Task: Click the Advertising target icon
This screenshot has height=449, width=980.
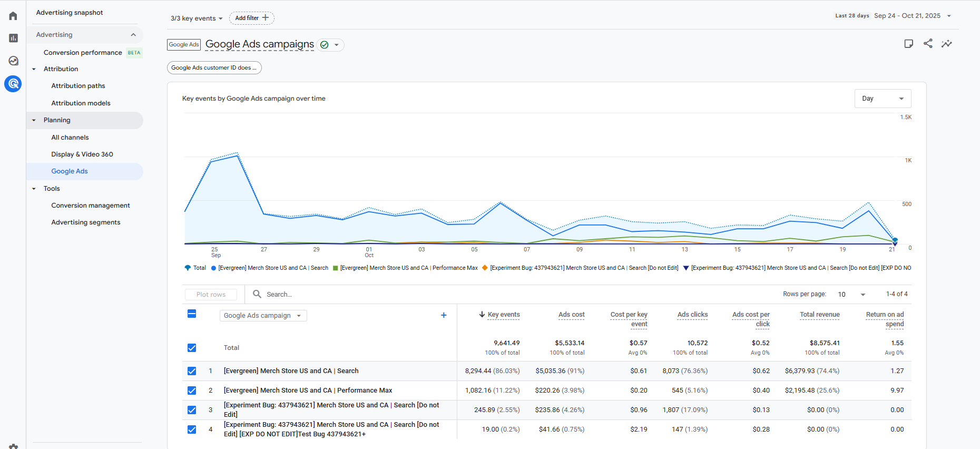Action: pyautogui.click(x=13, y=84)
